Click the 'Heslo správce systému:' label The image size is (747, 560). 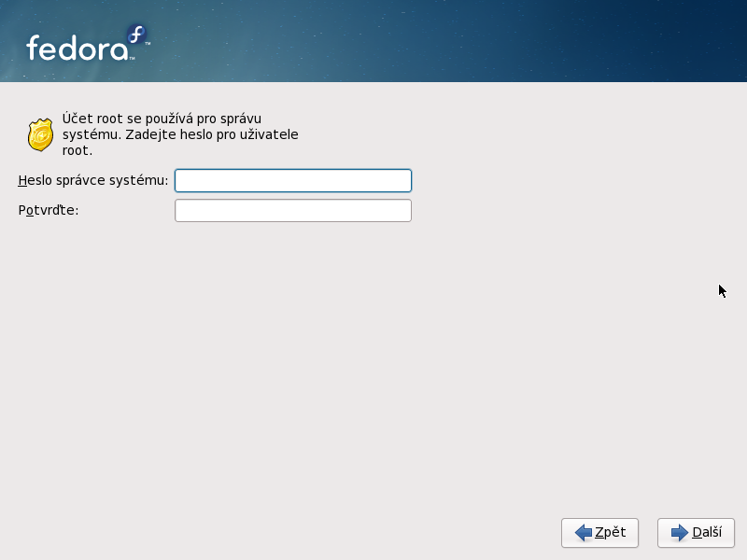pyautogui.click(x=92, y=180)
